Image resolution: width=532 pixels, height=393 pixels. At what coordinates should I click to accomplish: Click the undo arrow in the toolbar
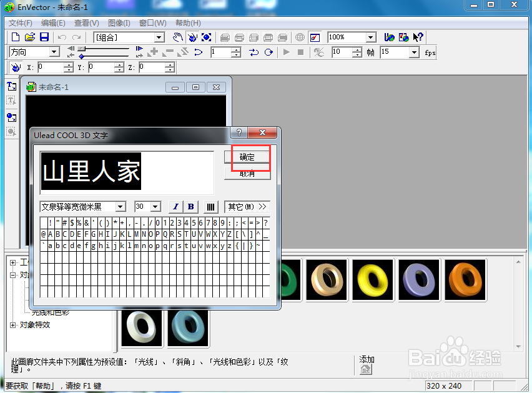62,37
